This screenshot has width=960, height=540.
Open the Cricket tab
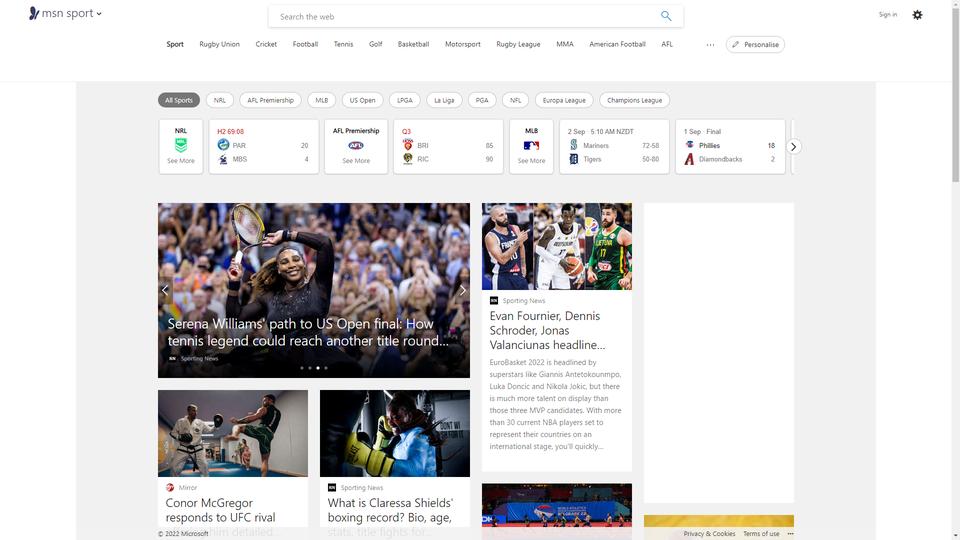click(266, 44)
